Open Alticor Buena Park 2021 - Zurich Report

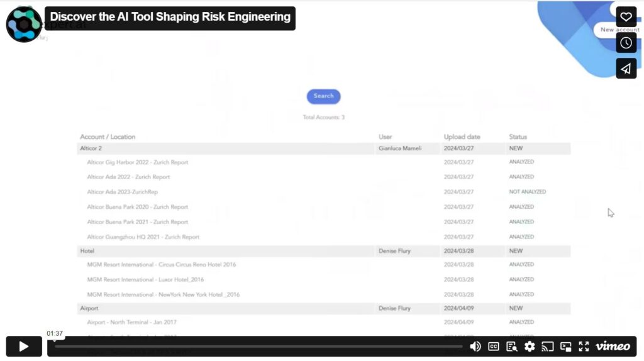point(137,222)
